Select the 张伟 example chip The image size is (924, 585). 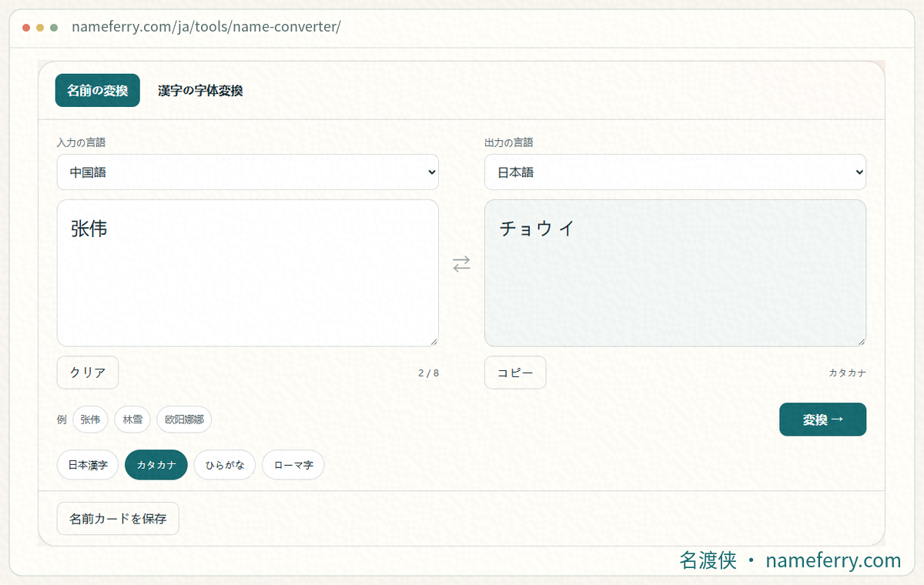[x=90, y=420]
